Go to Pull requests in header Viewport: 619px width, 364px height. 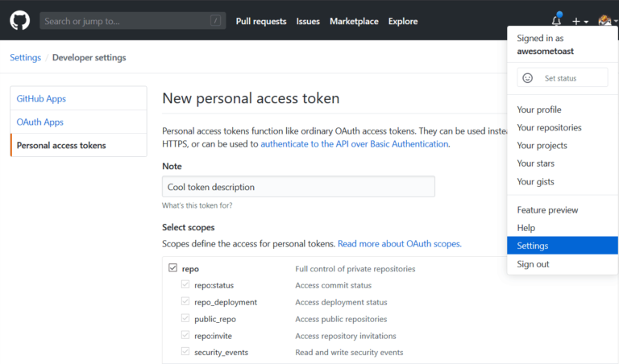pyautogui.click(x=261, y=21)
